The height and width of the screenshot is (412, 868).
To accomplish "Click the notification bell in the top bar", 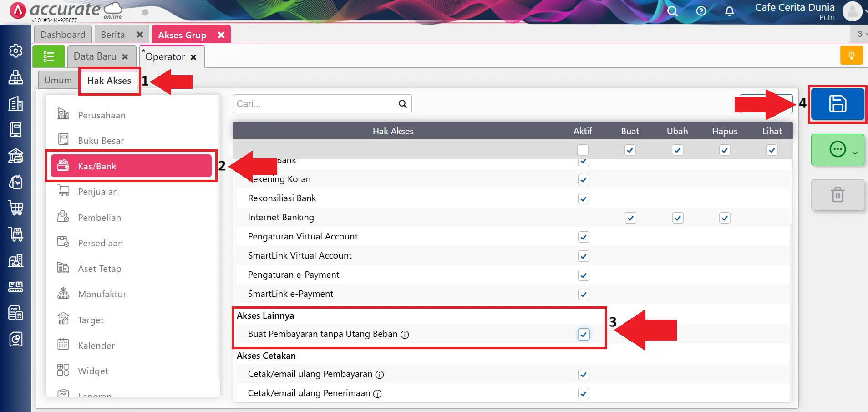I will coord(729,12).
